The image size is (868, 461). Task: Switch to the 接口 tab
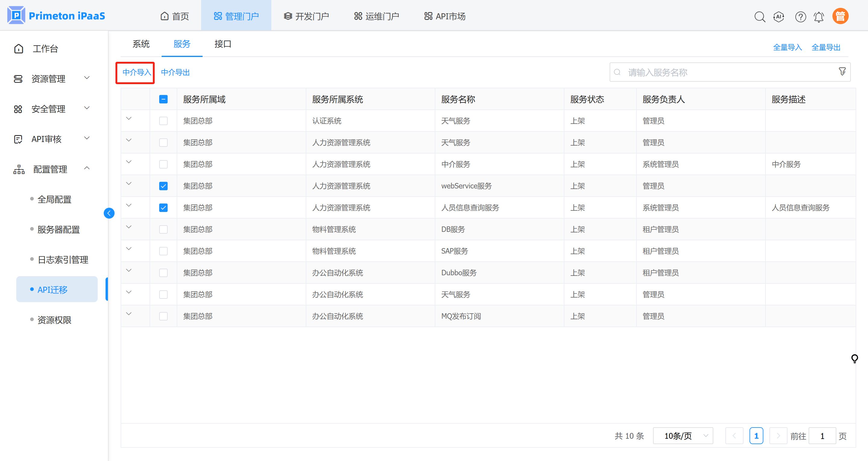(223, 44)
